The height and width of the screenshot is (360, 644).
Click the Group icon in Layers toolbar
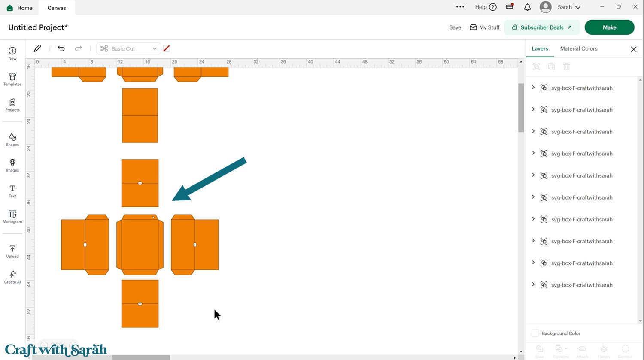(536, 67)
